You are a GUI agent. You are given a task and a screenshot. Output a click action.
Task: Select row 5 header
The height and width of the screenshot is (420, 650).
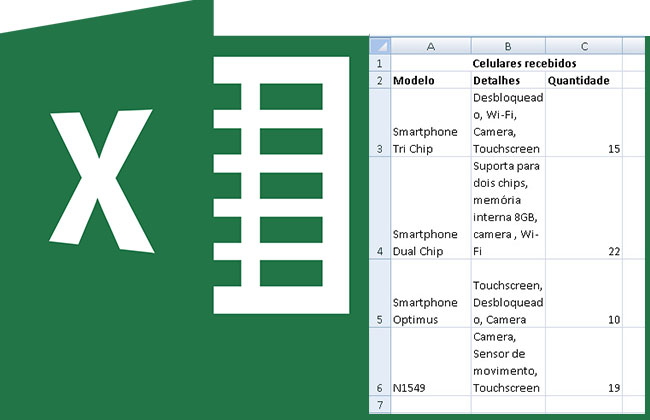(x=380, y=294)
